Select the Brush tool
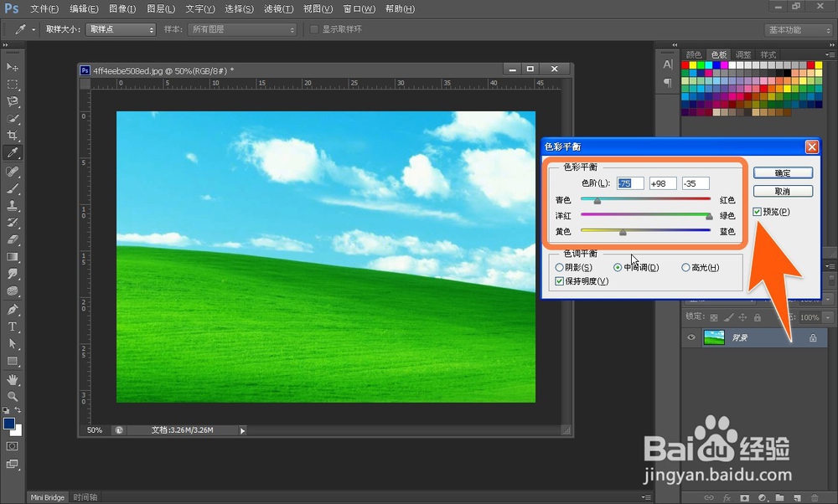Screen dimensions: 838x504 (x=13, y=188)
